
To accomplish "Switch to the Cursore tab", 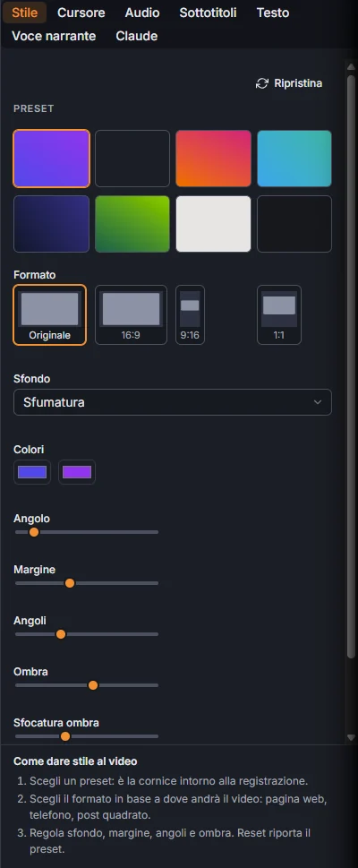I will coord(81,13).
